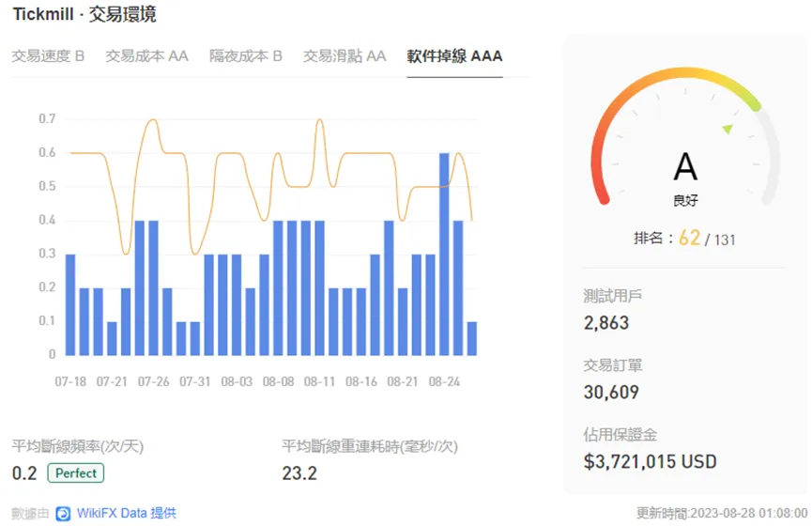Click the test users value 2,863
Screen dimensions: 812x526
pyautogui.click(x=605, y=323)
